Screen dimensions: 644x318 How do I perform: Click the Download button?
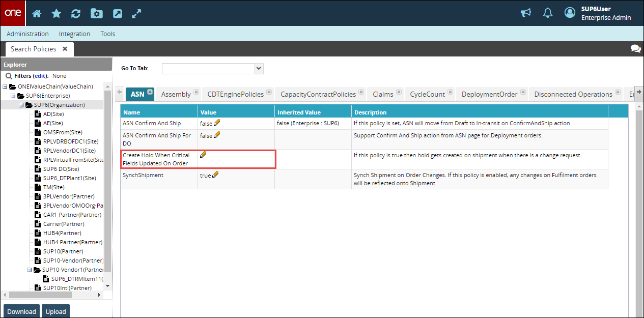(21, 311)
